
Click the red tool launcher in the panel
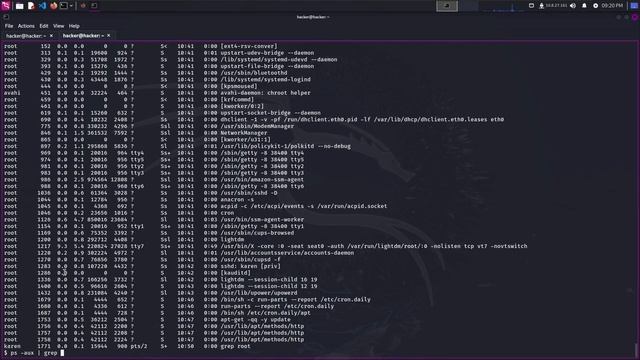tap(83, 6)
